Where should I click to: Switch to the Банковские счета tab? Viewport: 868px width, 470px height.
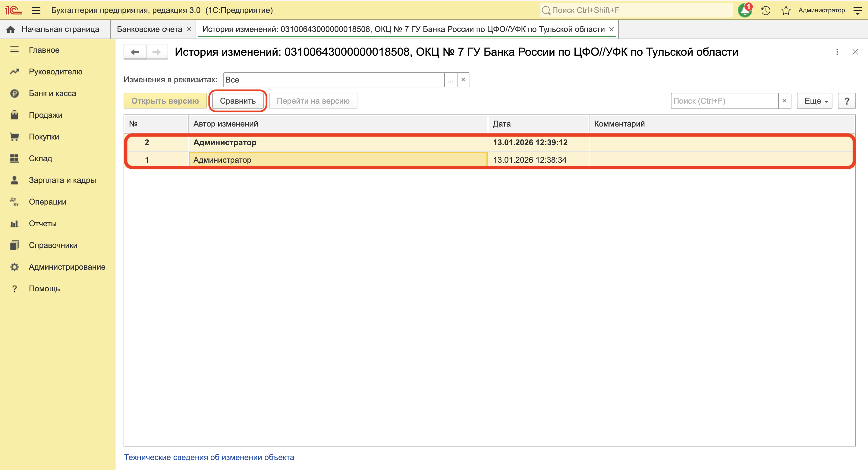pyautogui.click(x=149, y=29)
